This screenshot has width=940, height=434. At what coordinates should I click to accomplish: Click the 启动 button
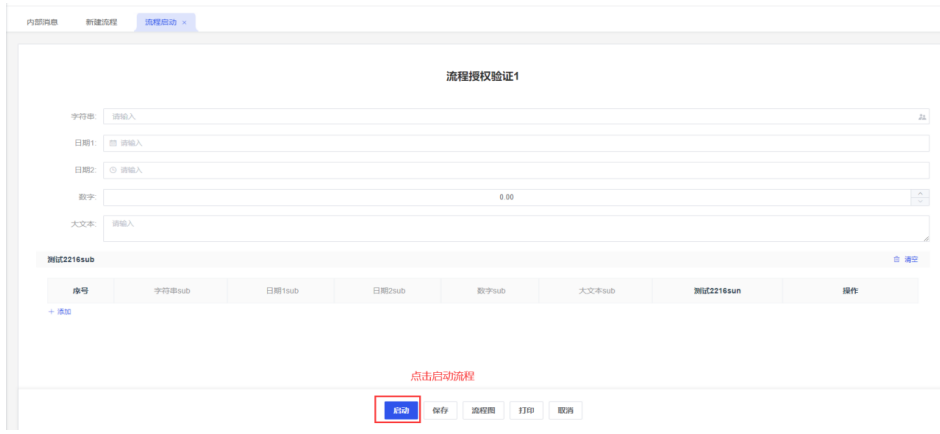point(401,411)
